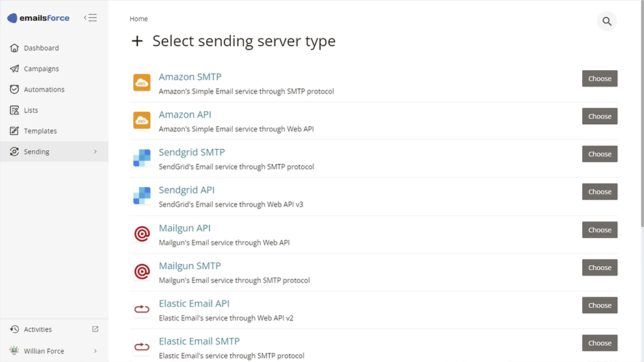
Task: Click the search magnifier icon
Action: (606, 21)
